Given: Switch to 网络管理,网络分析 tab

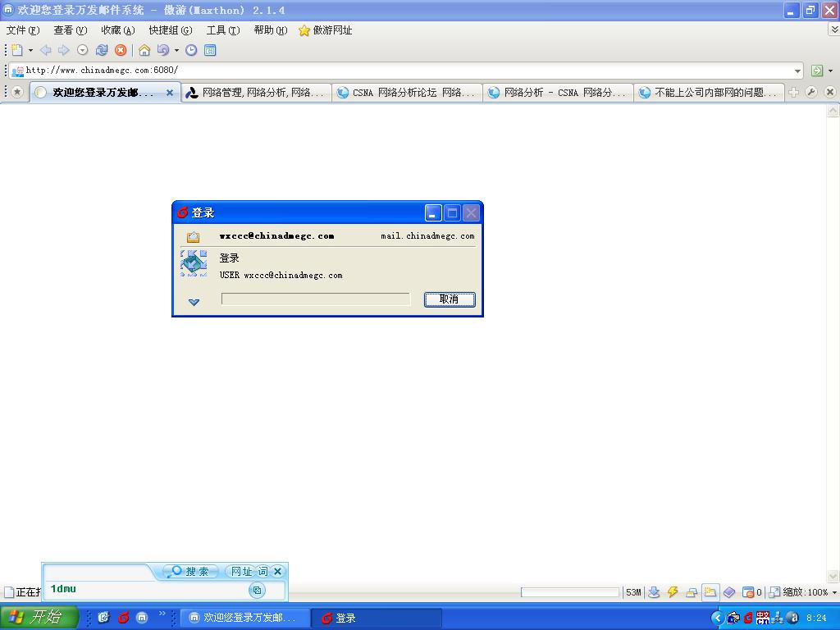Looking at the screenshot, I should (x=256, y=93).
